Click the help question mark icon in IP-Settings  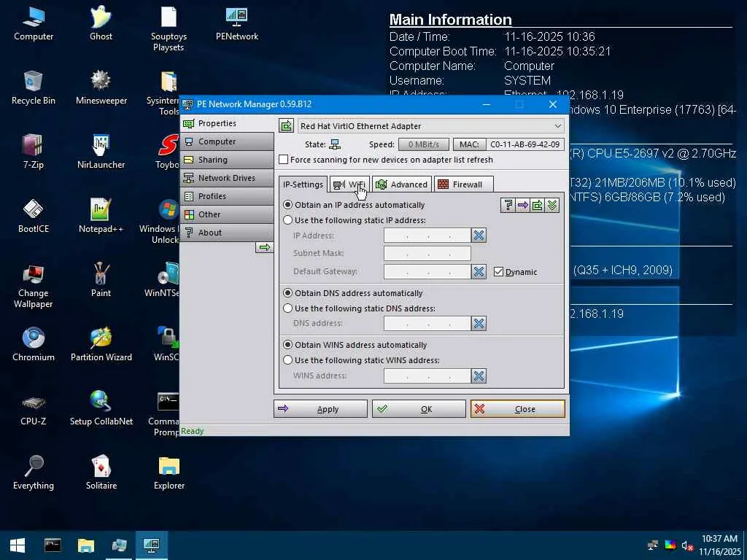[508, 205]
